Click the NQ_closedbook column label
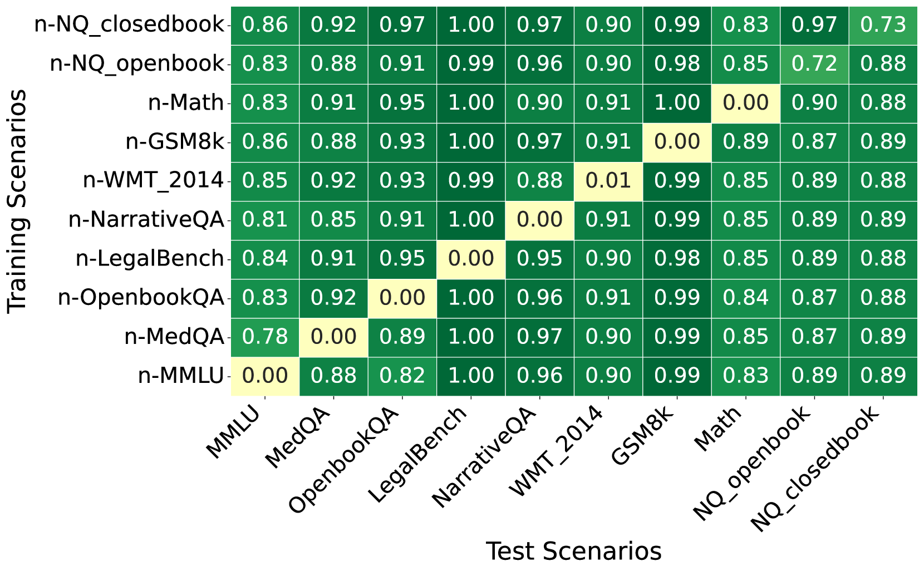The height and width of the screenshot is (571, 924). tap(815, 470)
